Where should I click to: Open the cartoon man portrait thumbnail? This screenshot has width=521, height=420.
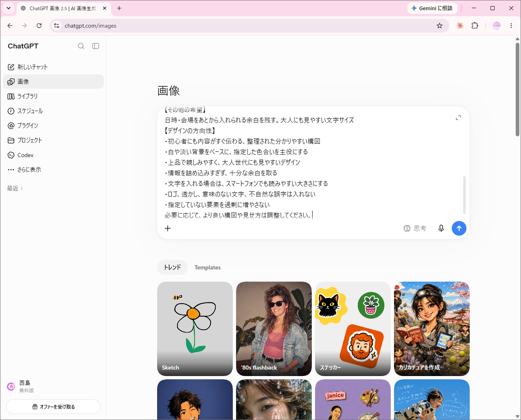point(195,399)
